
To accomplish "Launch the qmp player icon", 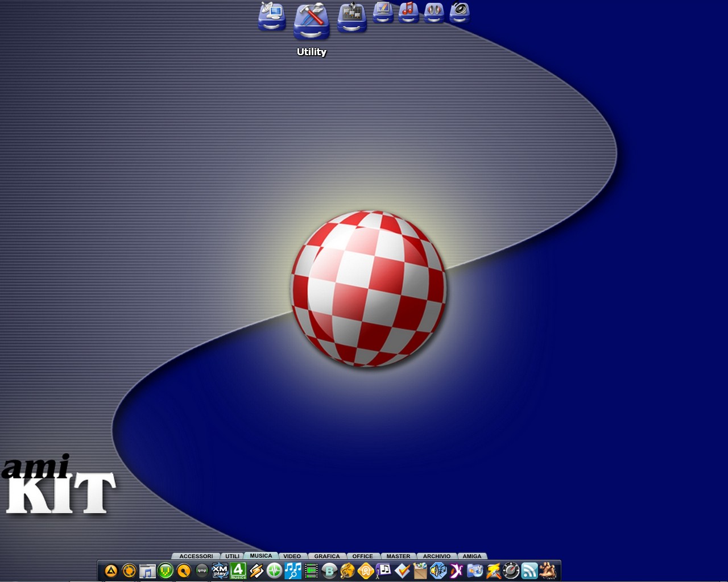I will point(202,570).
